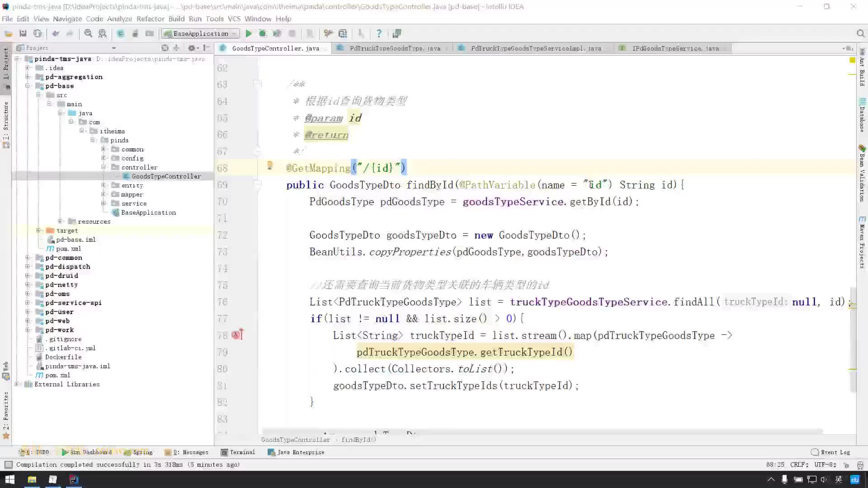This screenshot has height=488, width=868.
Task: Click the Find magnifier toolbar icon
Action: click(x=88, y=33)
